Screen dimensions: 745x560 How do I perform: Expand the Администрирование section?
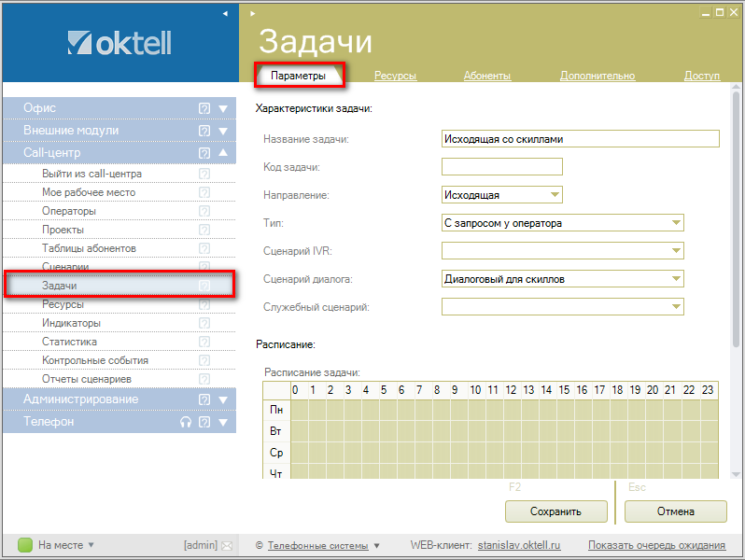223,399
